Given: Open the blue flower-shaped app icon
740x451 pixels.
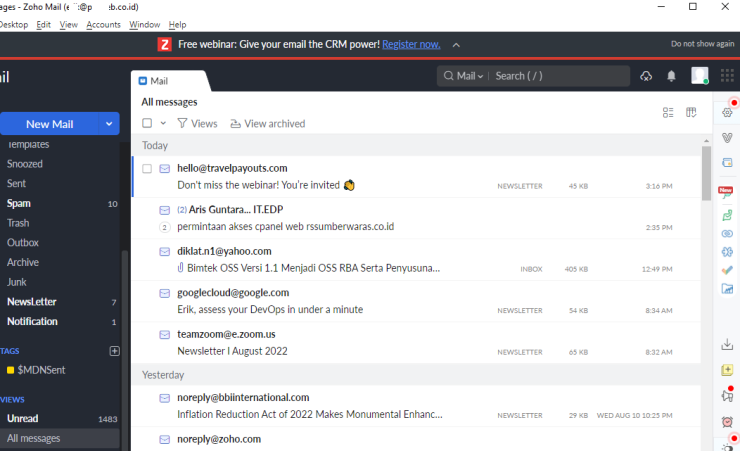Looking at the screenshot, I should (727, 251).
